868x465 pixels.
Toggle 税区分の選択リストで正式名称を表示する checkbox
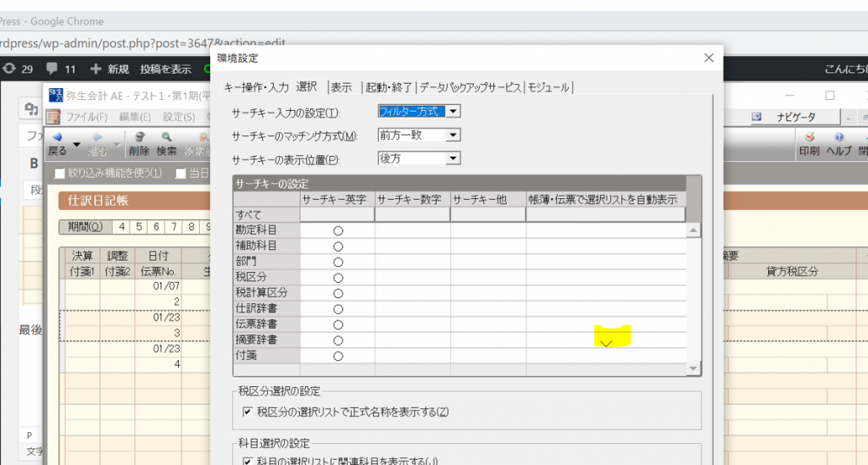(x=248, y=412)
